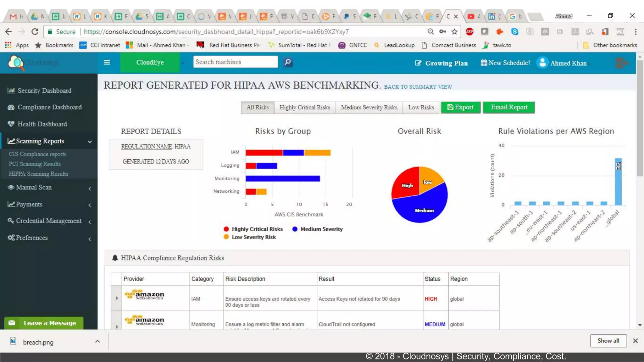Viewport: 644px width, 362px height.
Task: Reload the page with the browser refresh icon
Action: 35,32
